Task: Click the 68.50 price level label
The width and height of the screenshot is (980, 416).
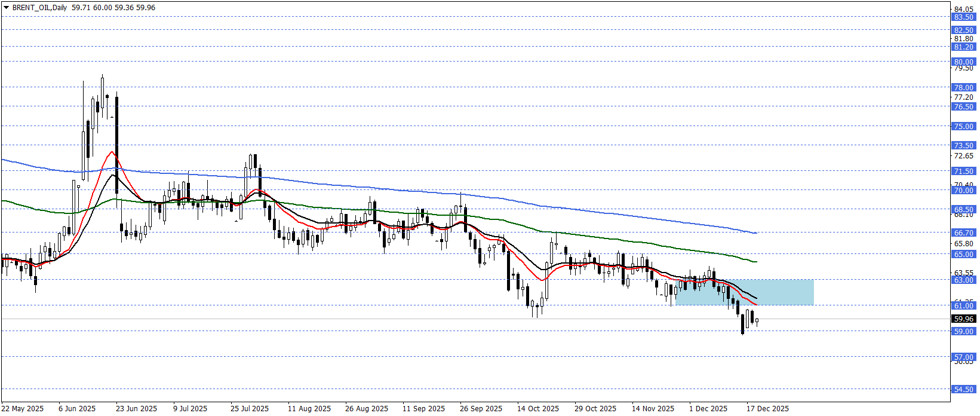Action: pyautogui.click(x=963, y=209)
